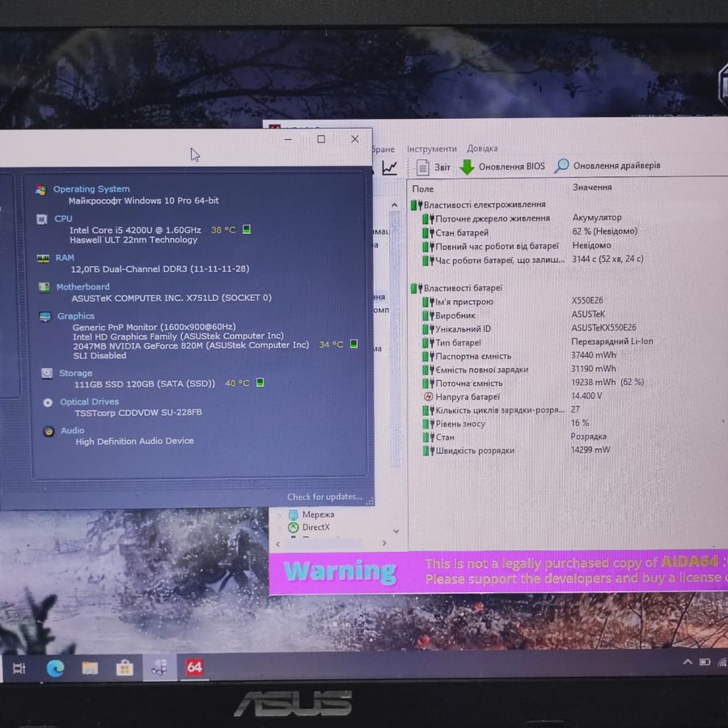728x728 pixels.
Task: Open the Storage section link in Speccy
Action: (x=76, y=373)
